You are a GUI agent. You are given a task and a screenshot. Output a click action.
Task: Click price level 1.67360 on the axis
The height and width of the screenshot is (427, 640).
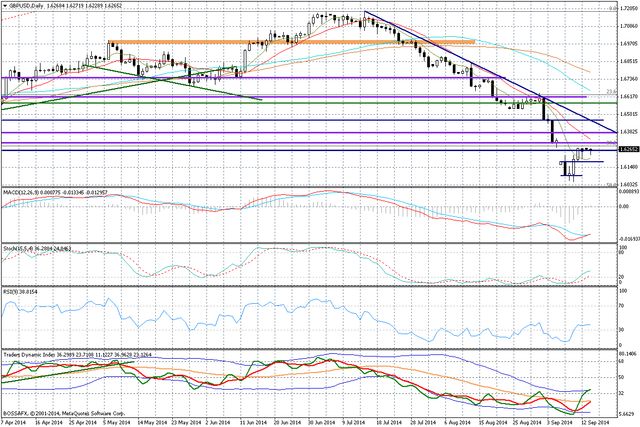629,79
